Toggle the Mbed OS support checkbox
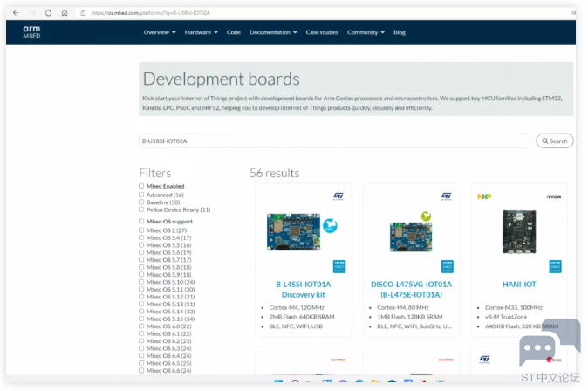Viewport: 588px width, 391px height. 141,221
